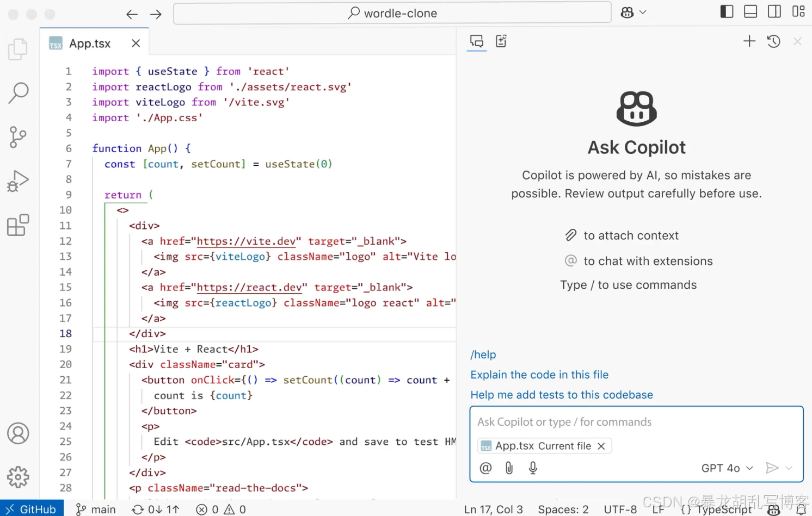812x516 pixels.
Task: Toggle the primary side bar layout button
Action: [727, 11]
